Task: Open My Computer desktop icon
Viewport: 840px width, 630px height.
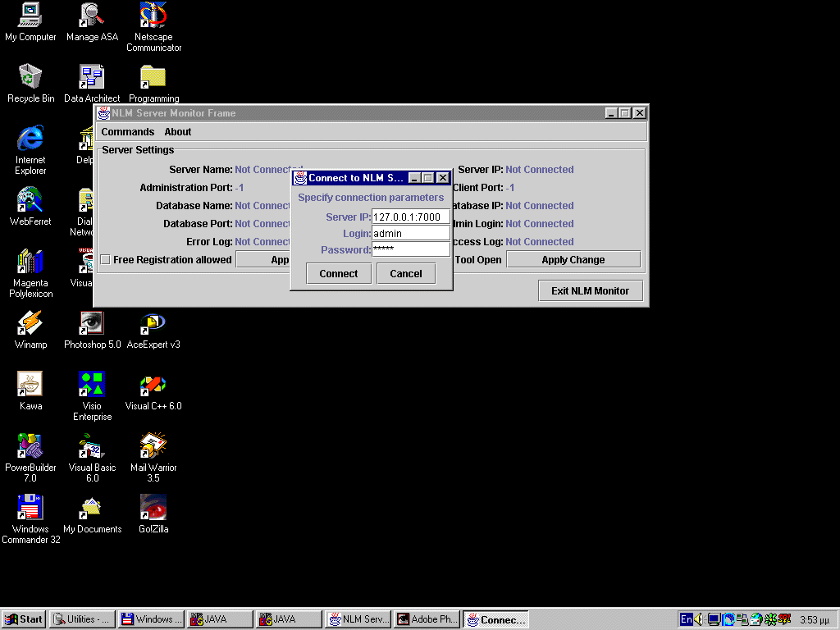Action: point(30,22)
